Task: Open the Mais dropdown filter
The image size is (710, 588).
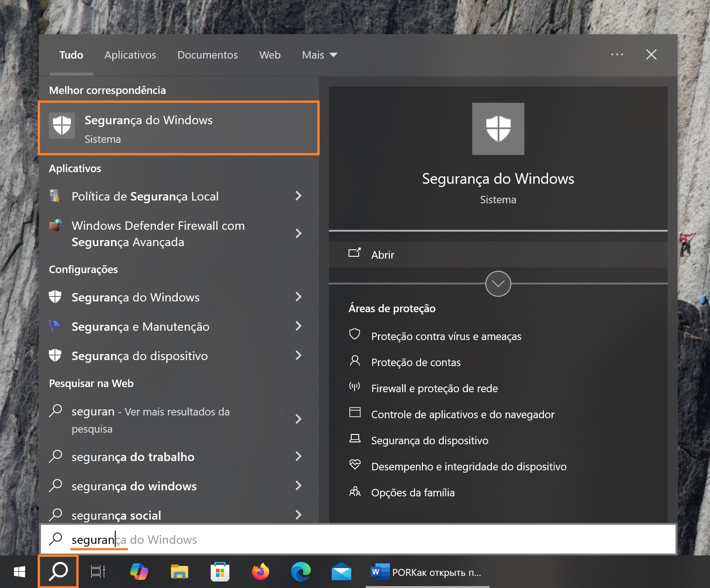Action: [320, 55]
